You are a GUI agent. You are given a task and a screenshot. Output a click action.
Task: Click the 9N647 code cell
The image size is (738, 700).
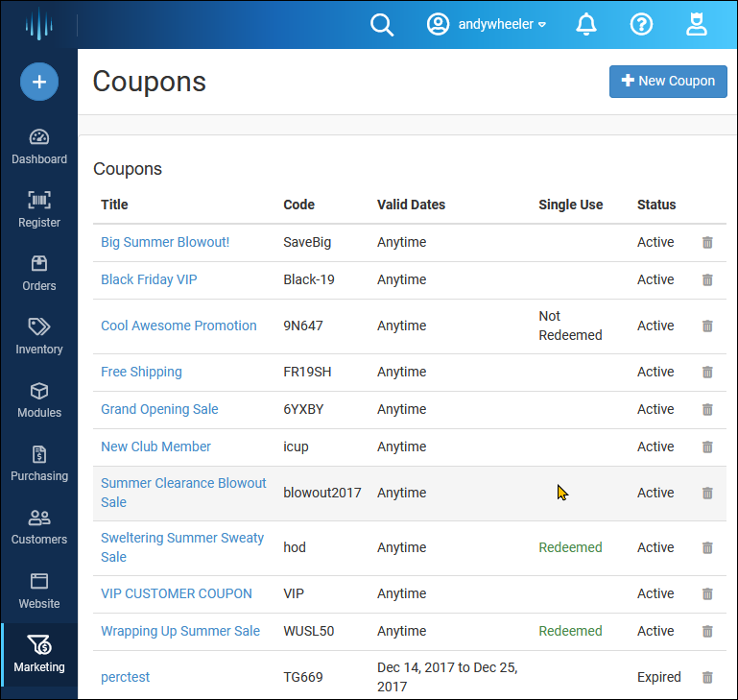[302, 326]
